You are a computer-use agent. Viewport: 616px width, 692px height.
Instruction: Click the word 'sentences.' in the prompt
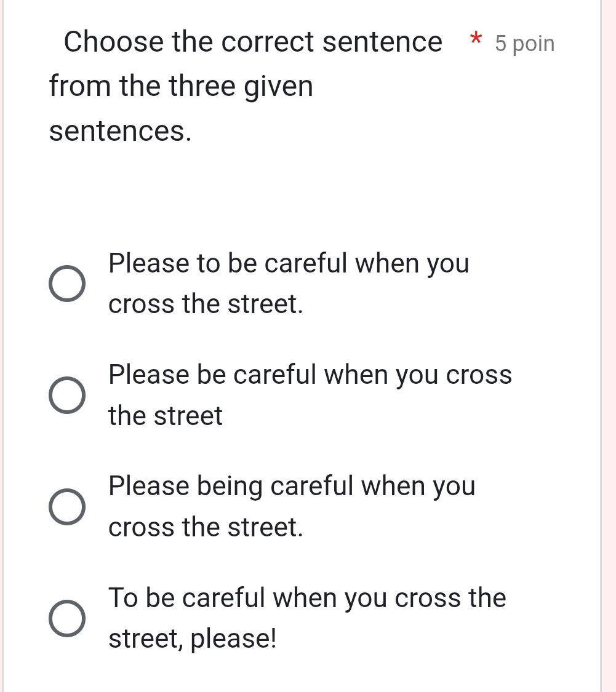click(120, 130)
